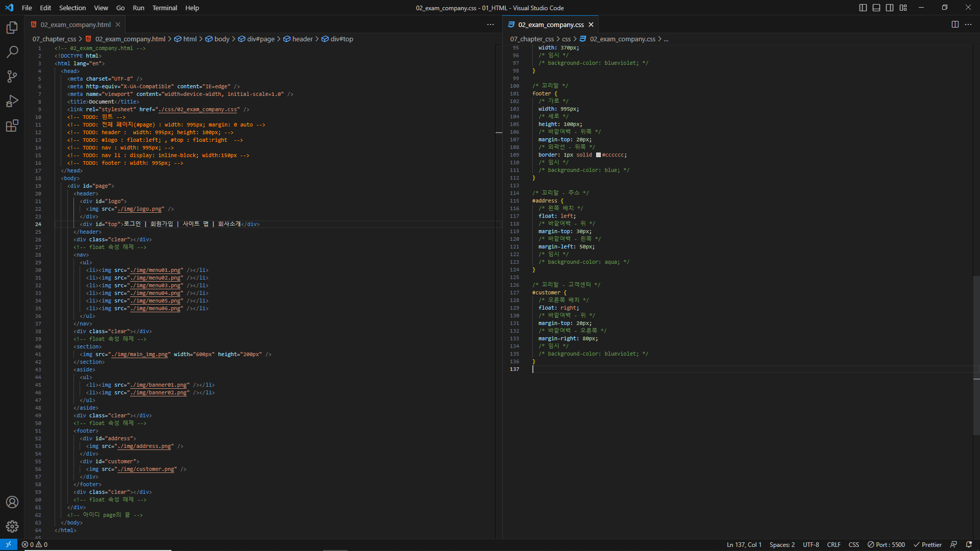Toggle the secondary side bar layout
The image size is (980, 551).
(890, 8)
